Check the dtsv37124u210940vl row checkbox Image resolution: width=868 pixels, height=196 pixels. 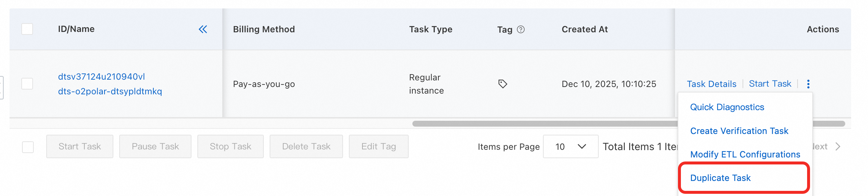27,84
